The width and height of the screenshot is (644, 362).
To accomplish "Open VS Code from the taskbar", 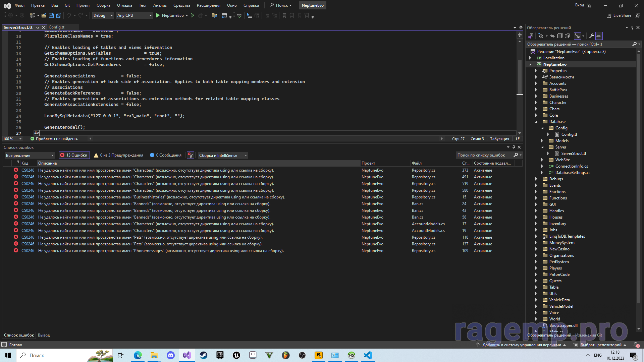I will (368, 355).
